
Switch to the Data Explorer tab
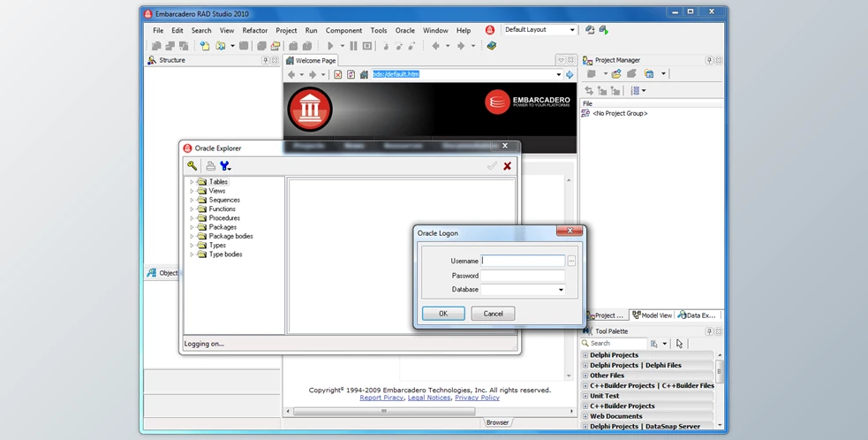pyautogui.click(x=697, y=315)
